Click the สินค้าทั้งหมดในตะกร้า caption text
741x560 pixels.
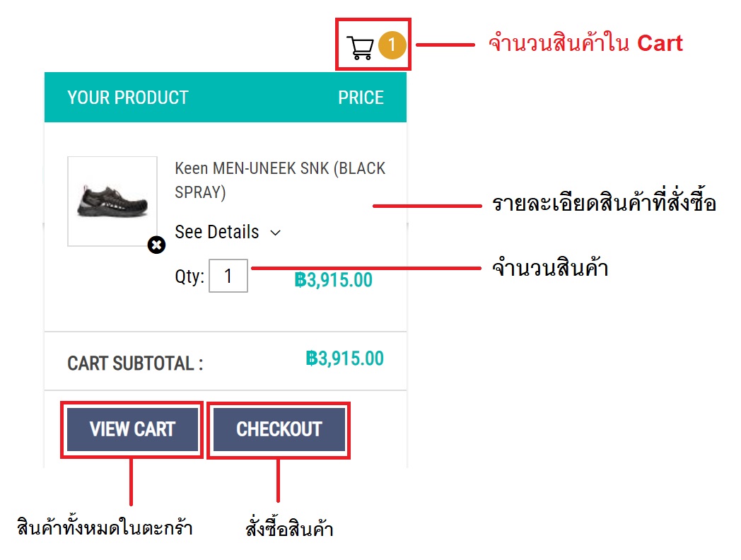point(105,526)
